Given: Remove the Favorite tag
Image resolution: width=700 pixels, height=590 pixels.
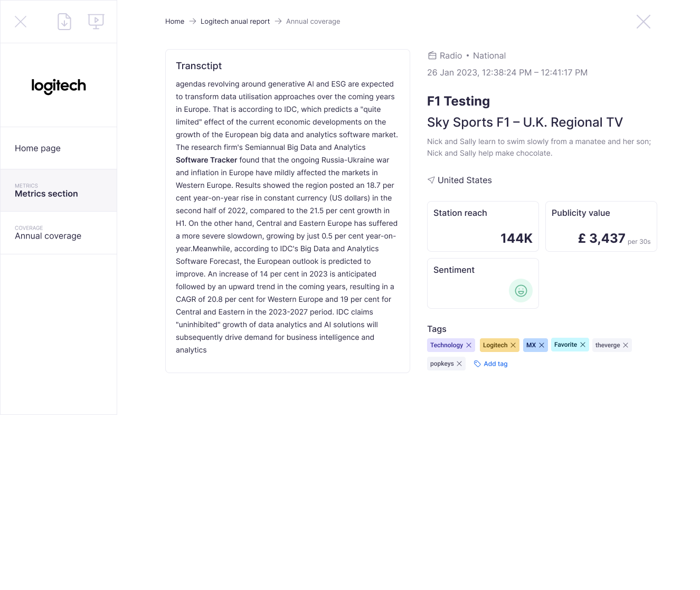Looking at the screenshot, I should [583, 345].
